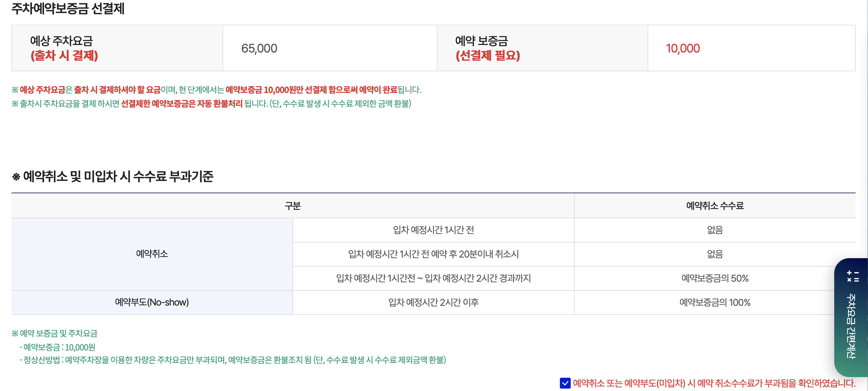Click the 예약취소 row header cell
868x391 pixels.
[x=152, y=254]
